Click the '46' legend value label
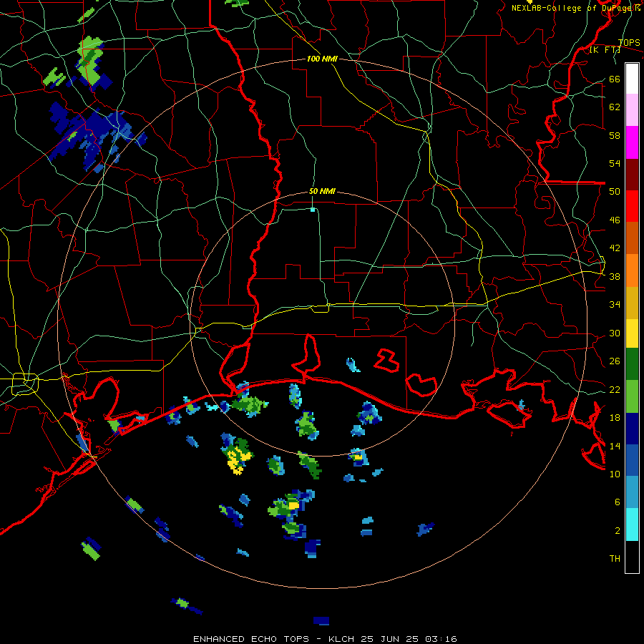This screenshot has height=644, width=644. click(x=614, y=220)
